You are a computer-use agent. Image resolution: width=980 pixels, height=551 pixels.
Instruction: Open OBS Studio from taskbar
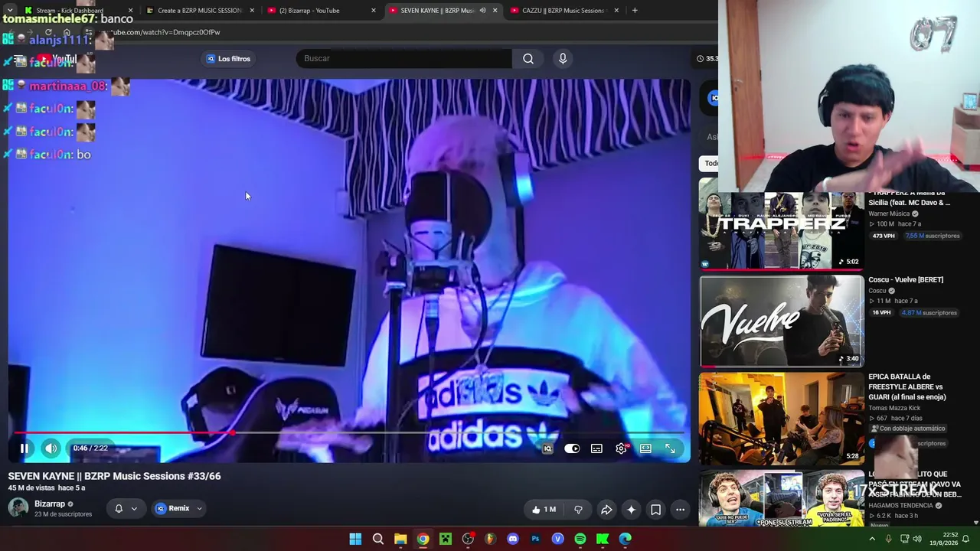(468, 539)
